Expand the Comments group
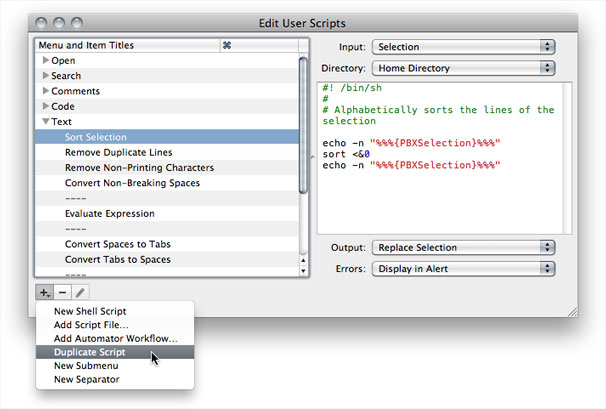Screen dimensions: 606x409 45,91
